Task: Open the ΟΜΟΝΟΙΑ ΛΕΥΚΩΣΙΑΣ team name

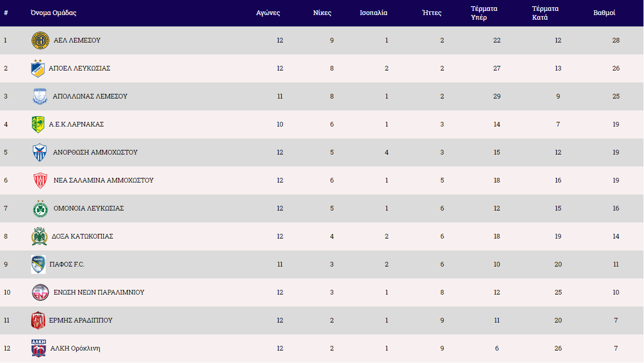Action: [x=89, y=208]
